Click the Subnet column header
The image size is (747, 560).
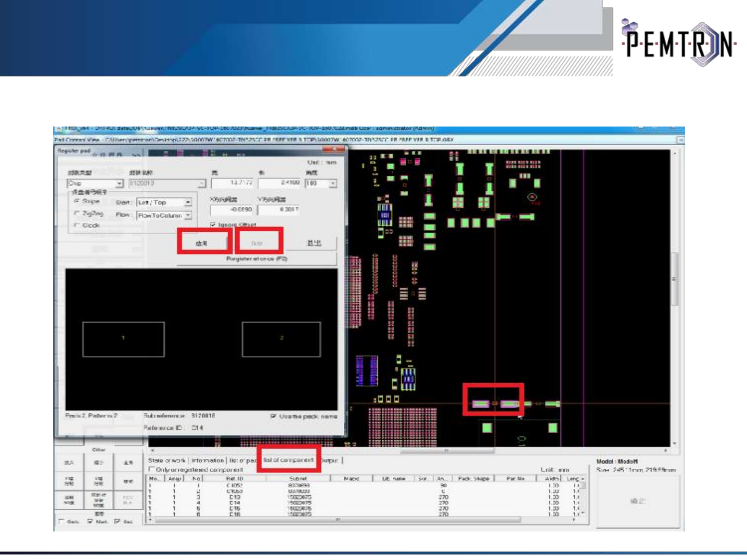(298, 479)
